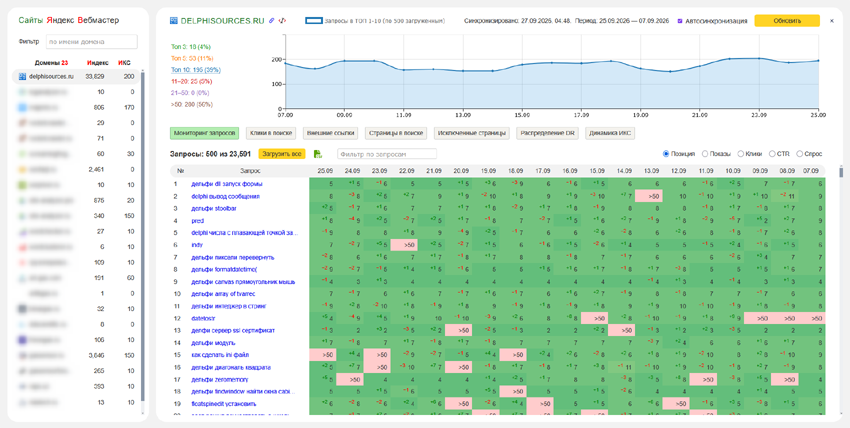Viewport: 850px width, 428px height.
Task: Switch to Мониторинг запросов tab
Action: 204,133
